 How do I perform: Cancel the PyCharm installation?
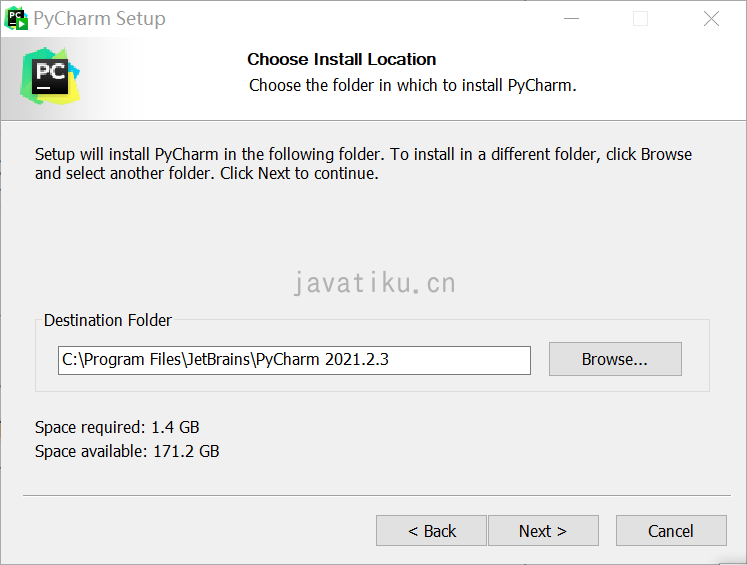[x=671, y=531]
